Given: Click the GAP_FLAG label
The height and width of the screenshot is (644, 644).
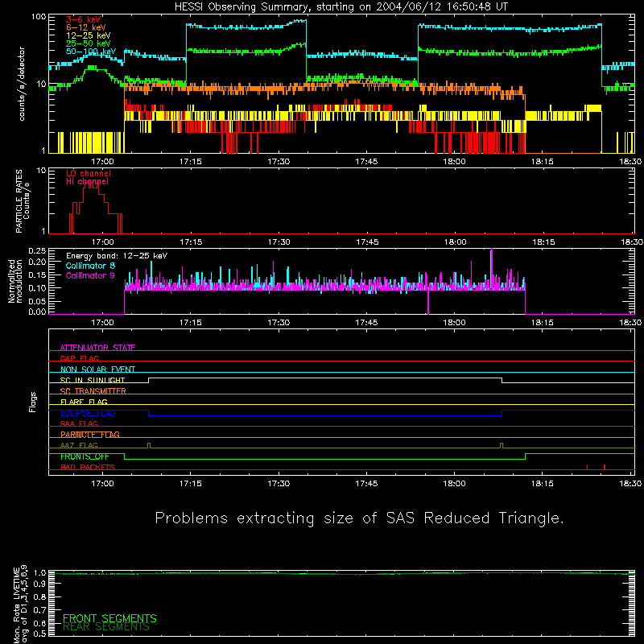Looking at the screenshot, I should [x=79, y=358].
